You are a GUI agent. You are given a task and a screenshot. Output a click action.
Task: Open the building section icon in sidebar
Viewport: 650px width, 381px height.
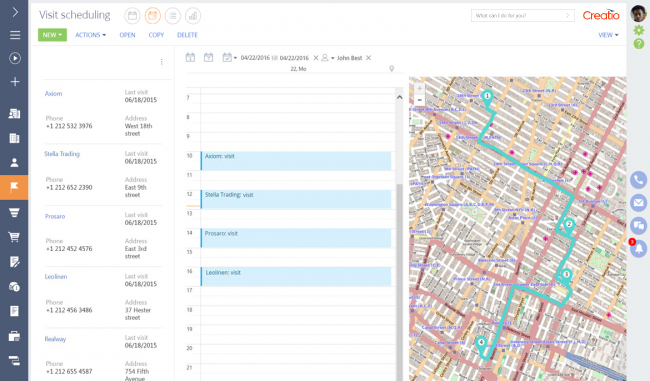coord(15,138)
